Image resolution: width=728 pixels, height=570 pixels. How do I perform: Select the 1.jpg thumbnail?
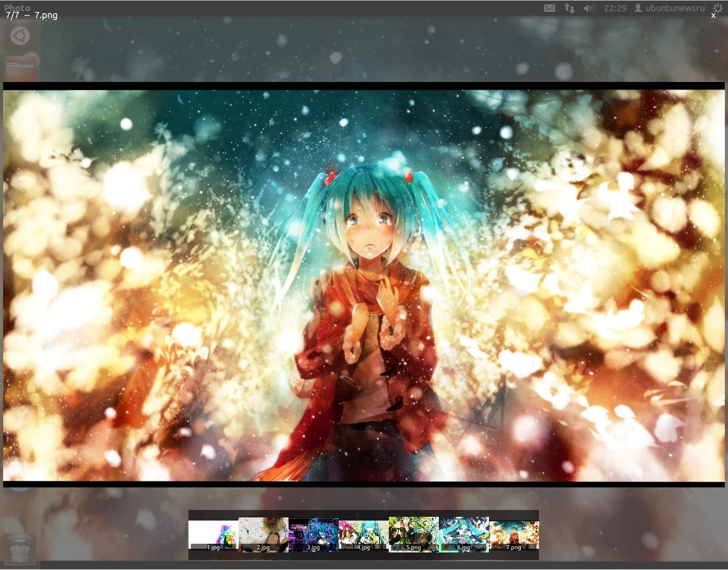point(213,535)
